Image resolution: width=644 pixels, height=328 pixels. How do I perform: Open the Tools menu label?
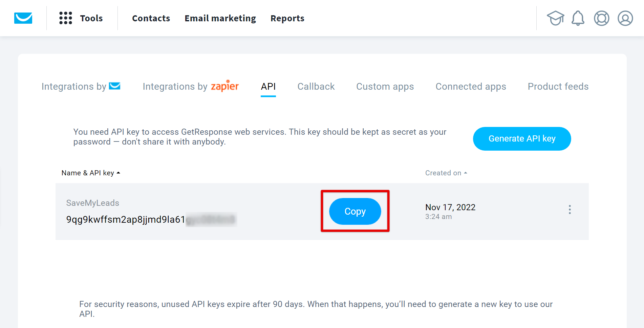(x=91, y=18)
